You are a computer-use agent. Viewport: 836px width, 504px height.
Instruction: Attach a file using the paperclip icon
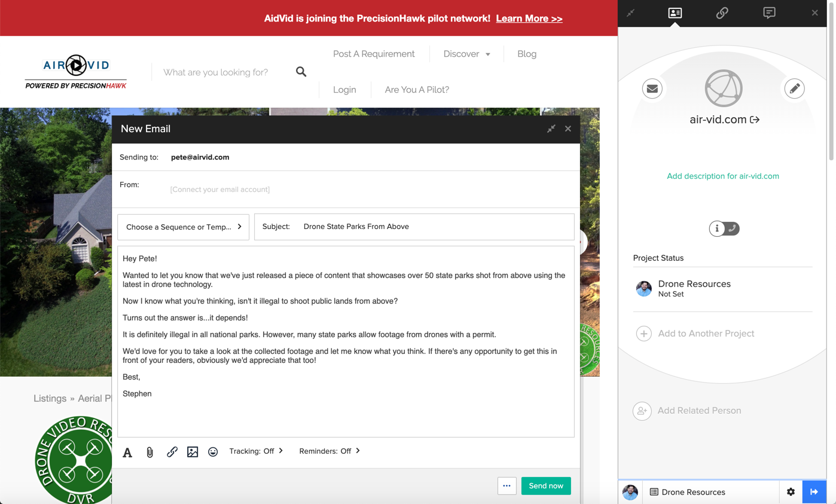click(149, 452)
